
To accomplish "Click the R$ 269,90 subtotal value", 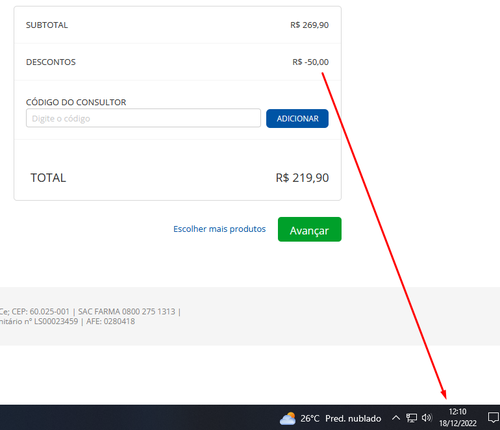I will tap(309, 25).
